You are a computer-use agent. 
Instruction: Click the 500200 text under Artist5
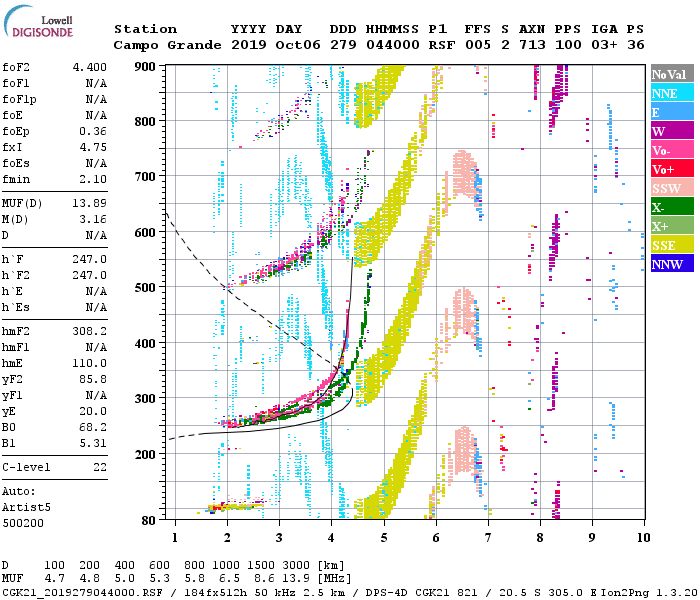23,523
